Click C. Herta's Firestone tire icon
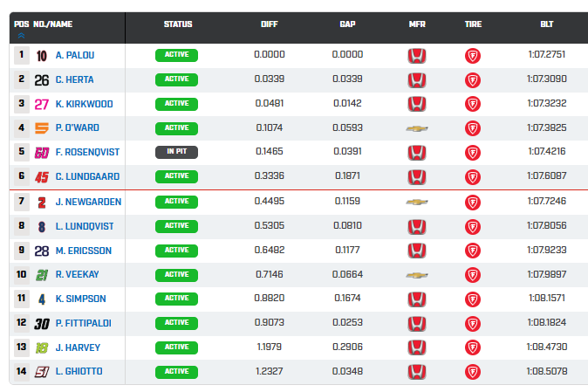This screenshot has height=392, width=588. click(472, 79)
